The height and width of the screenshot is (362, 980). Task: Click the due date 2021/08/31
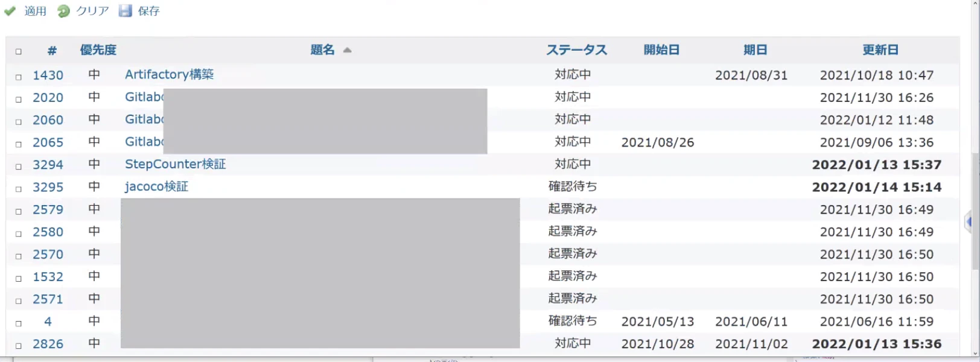point(751,75)
